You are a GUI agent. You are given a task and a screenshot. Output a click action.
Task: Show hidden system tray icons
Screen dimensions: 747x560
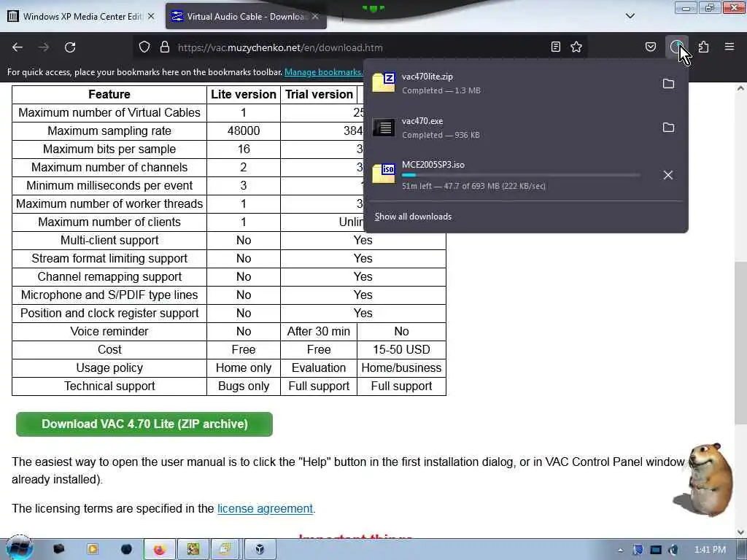pyautogui.click(x=620, y=550)
